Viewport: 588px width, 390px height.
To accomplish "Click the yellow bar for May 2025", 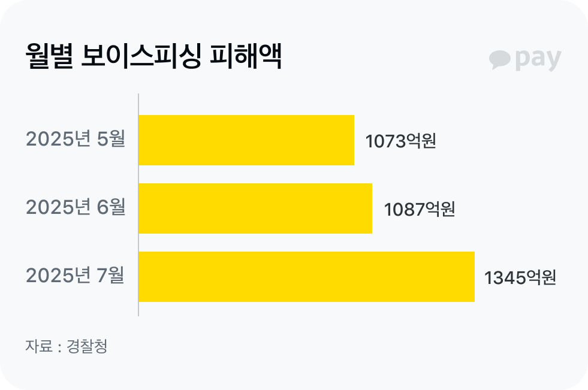I will pos(246,140).
